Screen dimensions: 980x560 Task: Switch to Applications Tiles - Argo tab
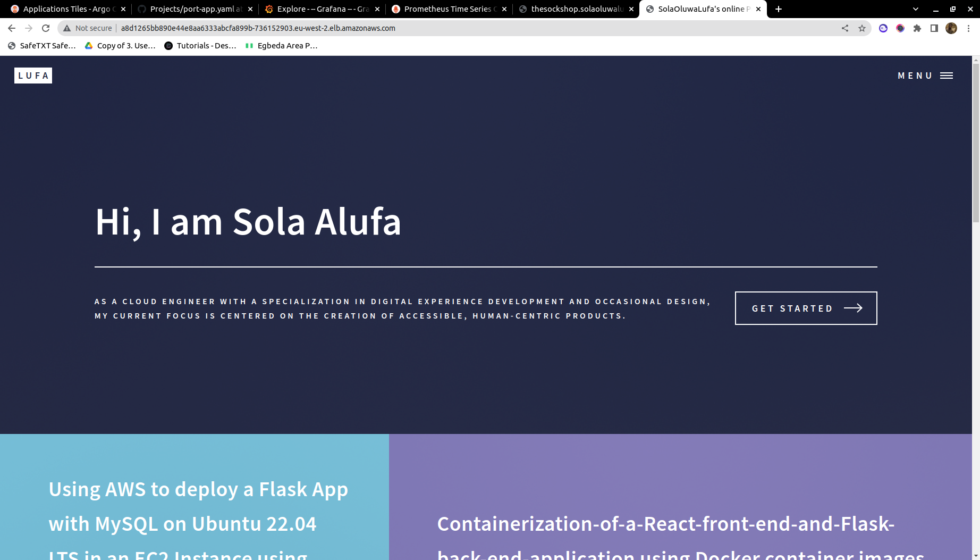[69, 9]
